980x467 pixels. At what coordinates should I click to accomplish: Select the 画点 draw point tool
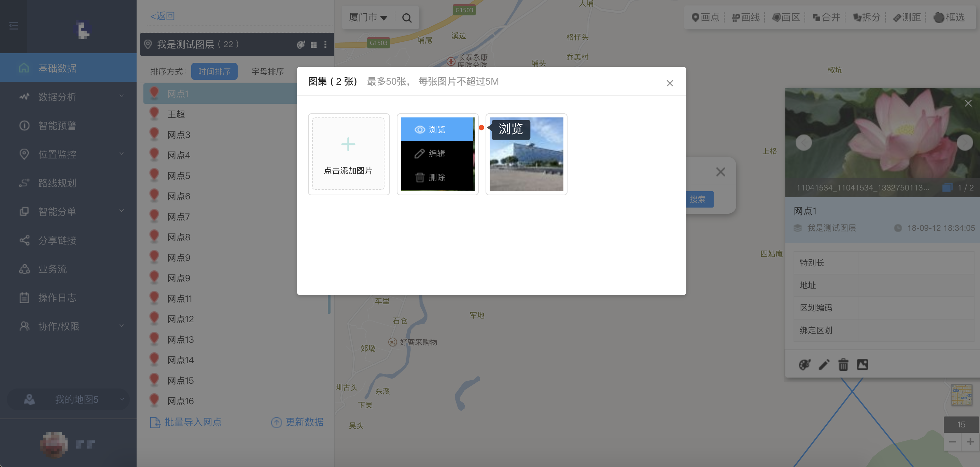705,17
